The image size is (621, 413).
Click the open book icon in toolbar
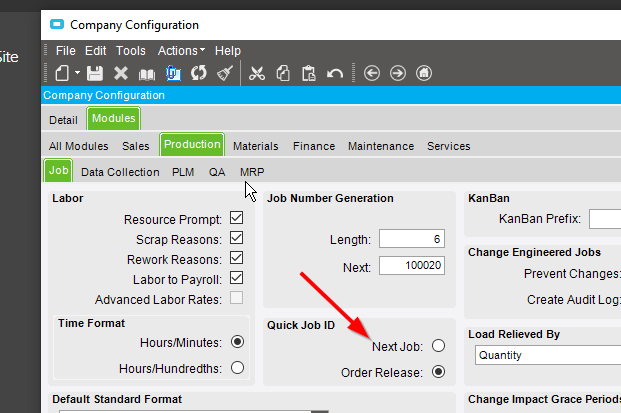pos(147,74)
